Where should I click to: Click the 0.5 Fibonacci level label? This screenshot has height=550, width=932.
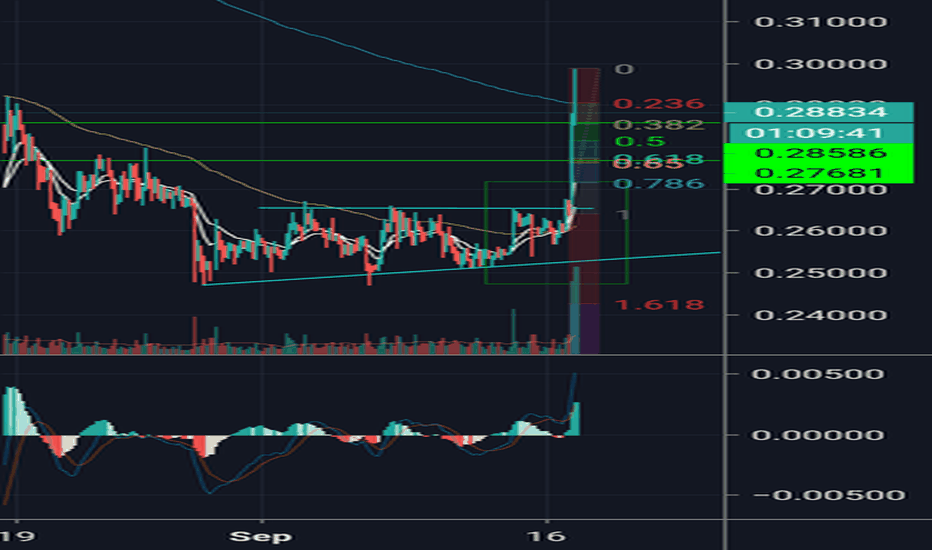640,142
